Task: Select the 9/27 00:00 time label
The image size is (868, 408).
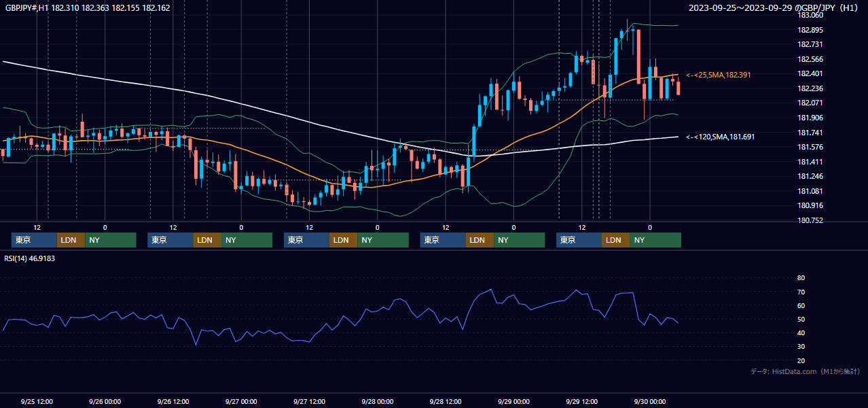Action: tap(241, 401)
